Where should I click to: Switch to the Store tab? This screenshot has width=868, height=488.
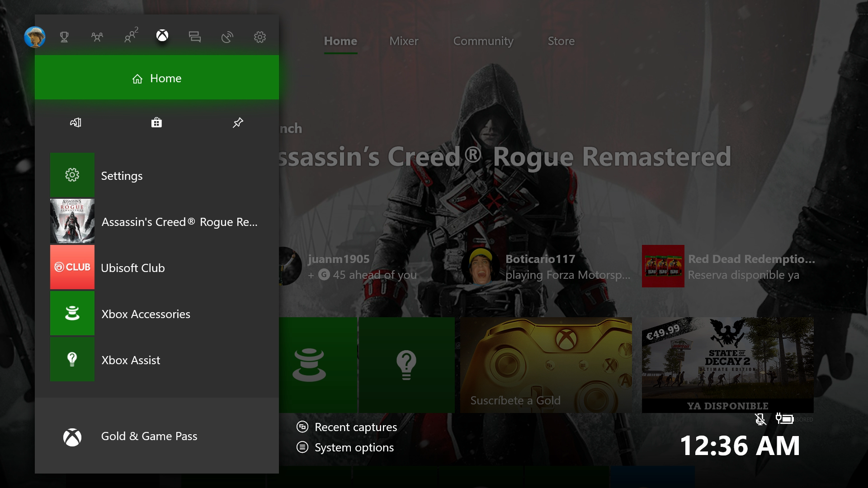(561, 41)
